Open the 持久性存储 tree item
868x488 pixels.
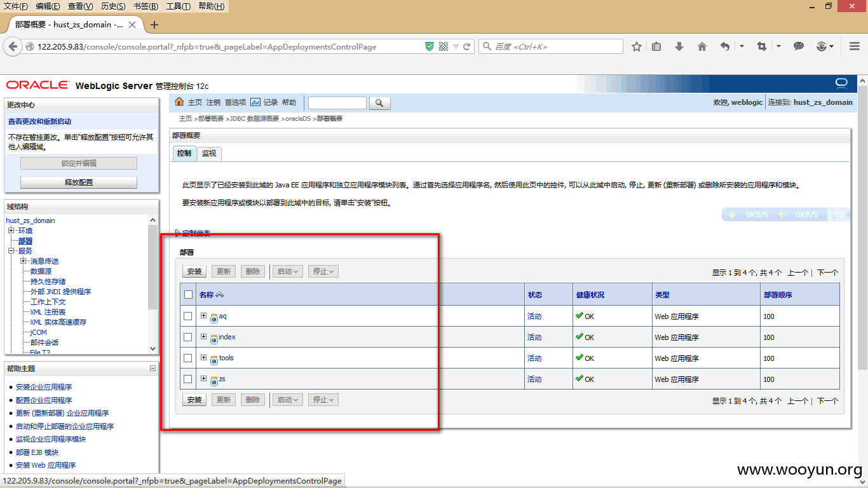click(48, 281)
